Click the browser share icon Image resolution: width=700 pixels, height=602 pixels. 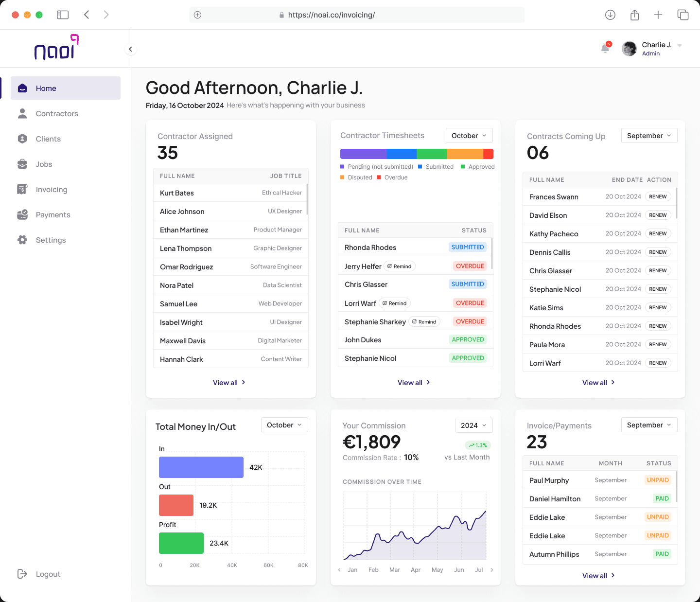(x=634, y=15)
